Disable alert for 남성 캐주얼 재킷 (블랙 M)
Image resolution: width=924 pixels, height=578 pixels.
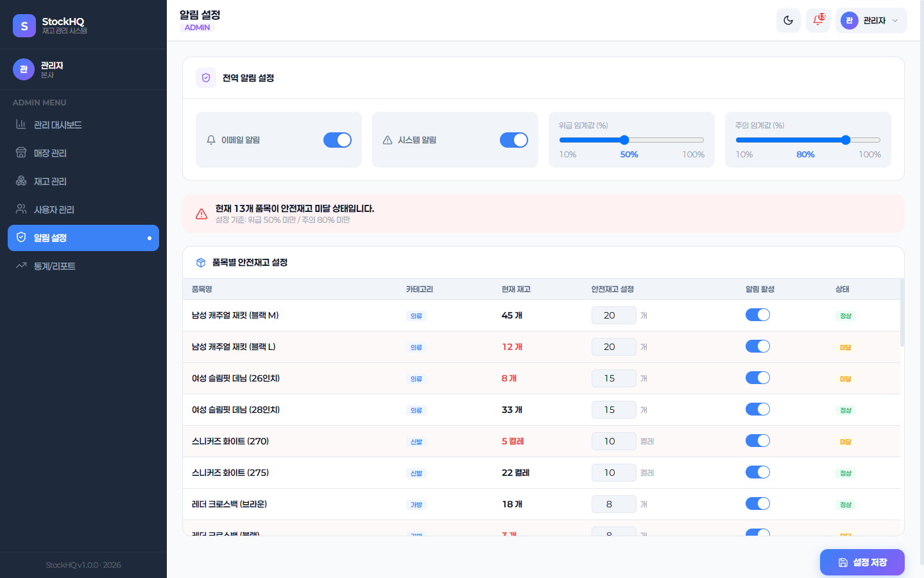point(758,315)
